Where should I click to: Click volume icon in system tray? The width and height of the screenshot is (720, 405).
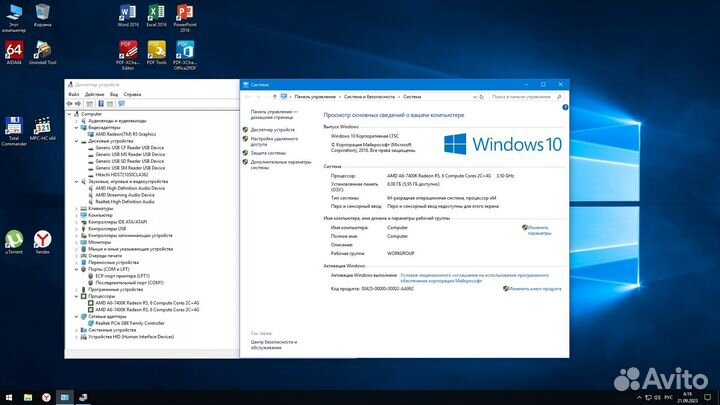[657, 397]
